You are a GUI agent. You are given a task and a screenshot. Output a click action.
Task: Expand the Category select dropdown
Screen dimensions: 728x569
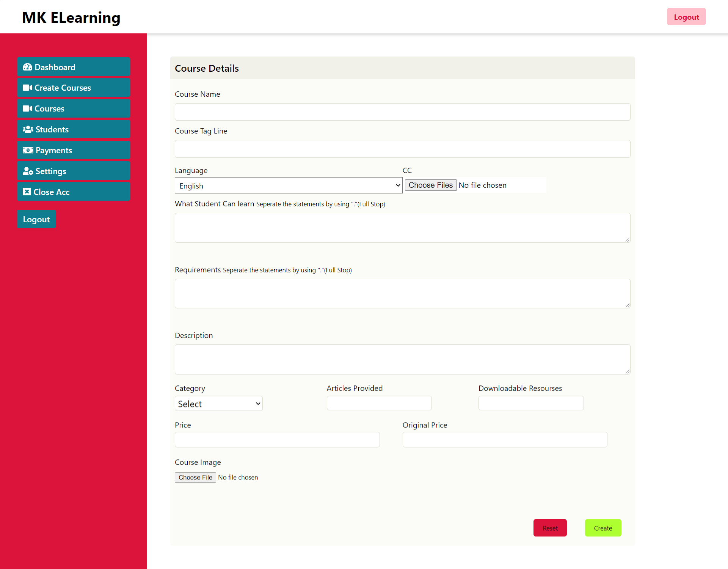click(x=219, y=404)
